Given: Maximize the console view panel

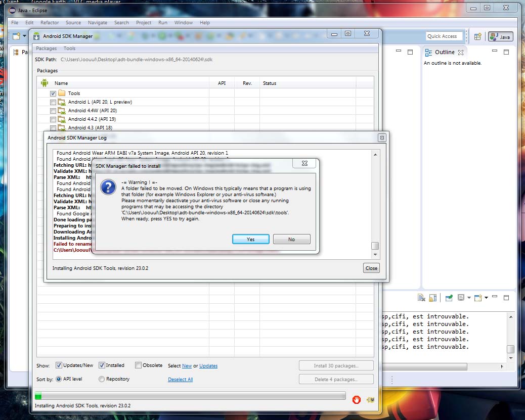Looking at the screenshot, I should (506, 298).
